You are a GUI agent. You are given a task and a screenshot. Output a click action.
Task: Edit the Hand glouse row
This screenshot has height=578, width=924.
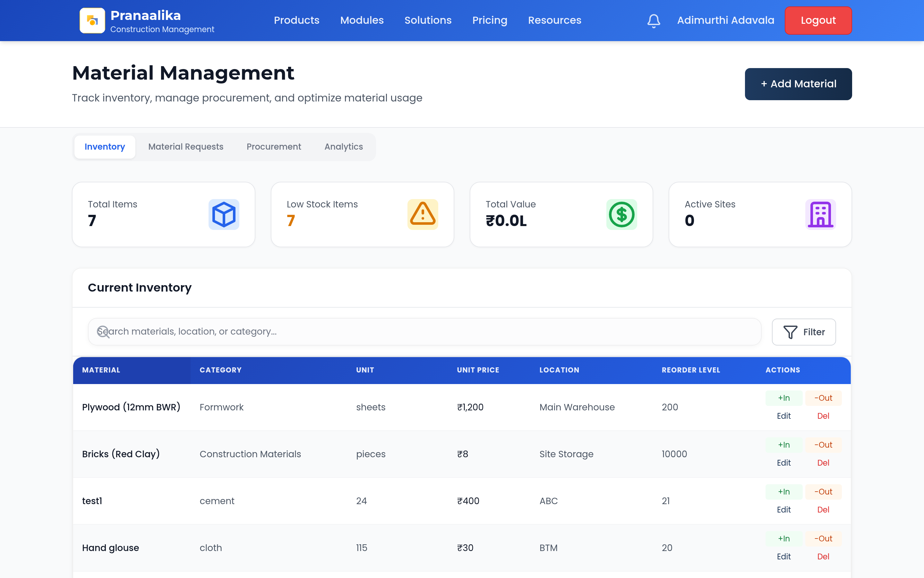coord(784,557)
